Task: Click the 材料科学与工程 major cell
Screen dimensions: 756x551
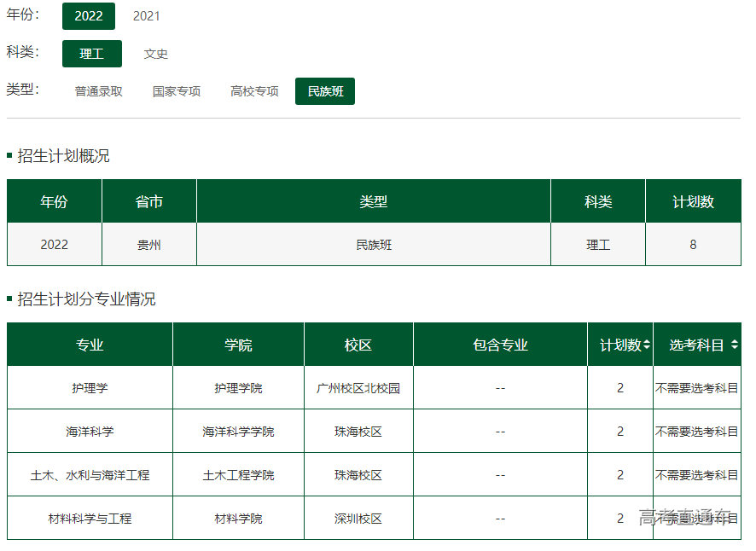Action: (90, 519)
